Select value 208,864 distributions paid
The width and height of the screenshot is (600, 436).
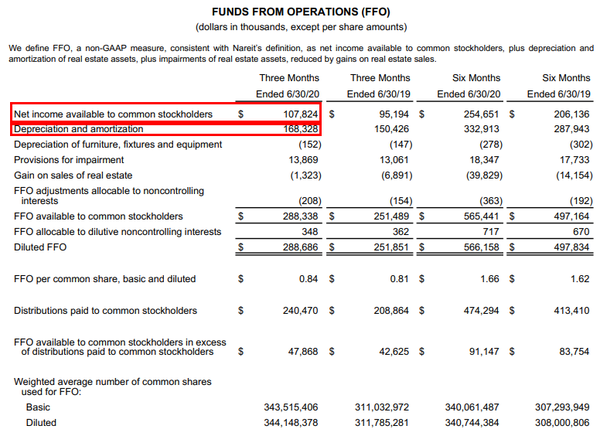point(391,310)
